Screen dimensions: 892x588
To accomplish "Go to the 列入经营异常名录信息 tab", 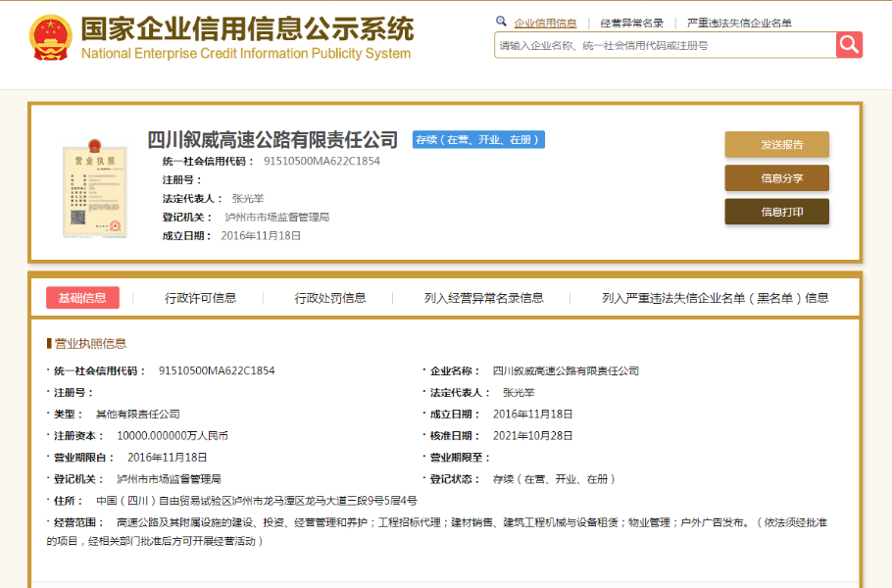I will pos(483,298).
